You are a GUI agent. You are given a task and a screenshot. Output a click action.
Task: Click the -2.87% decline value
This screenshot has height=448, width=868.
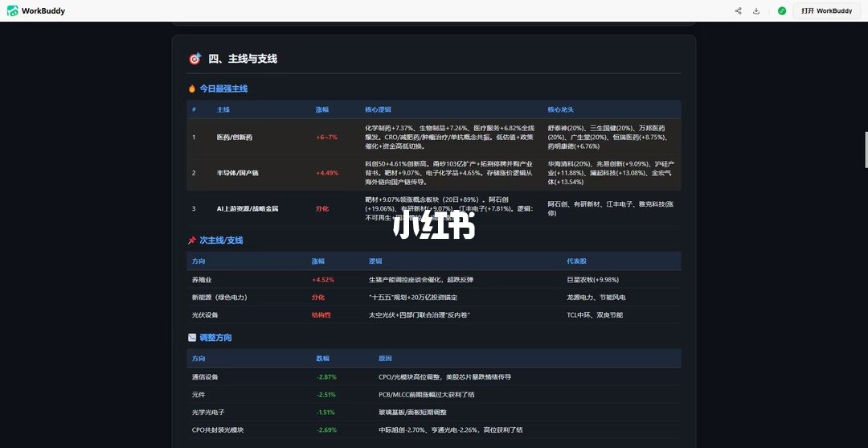click(x=326, y=377)
